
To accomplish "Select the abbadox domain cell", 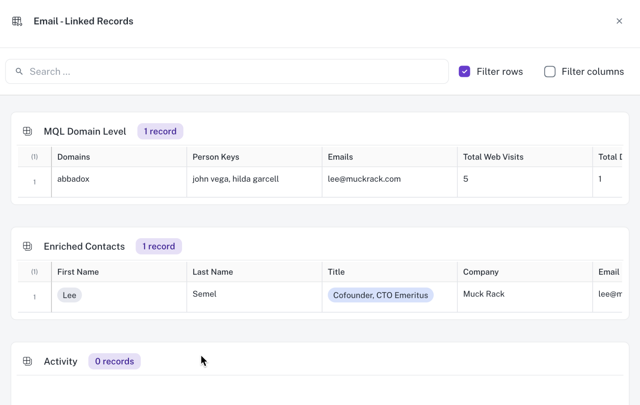I will click(x=73, y=179).
